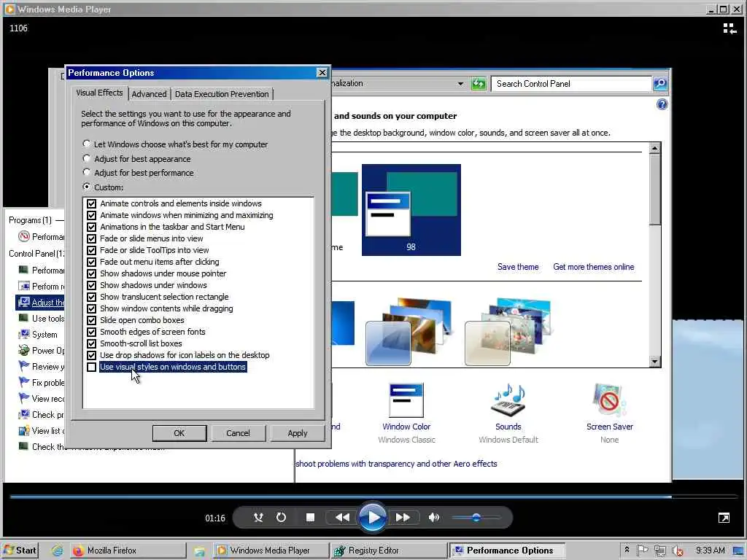Adjust the Media Player volume slider

click(x=476, y=517)
